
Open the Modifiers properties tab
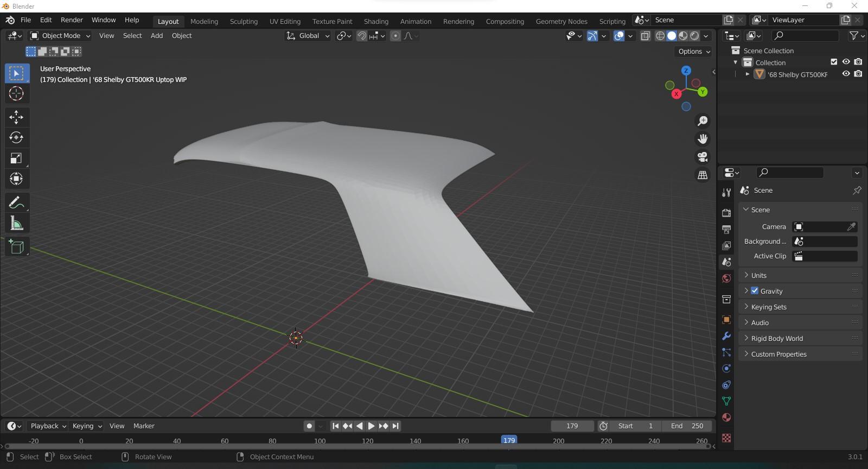[x=726, y=336]
